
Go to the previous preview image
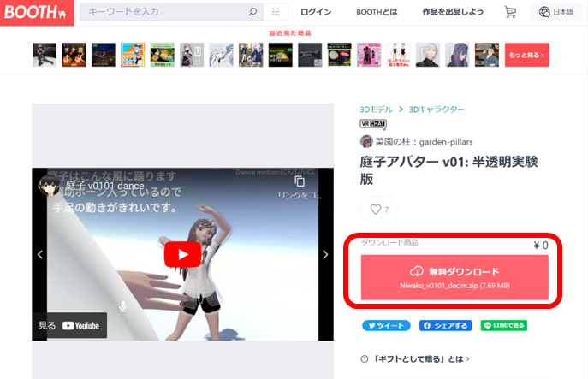[x=39, y=254]
